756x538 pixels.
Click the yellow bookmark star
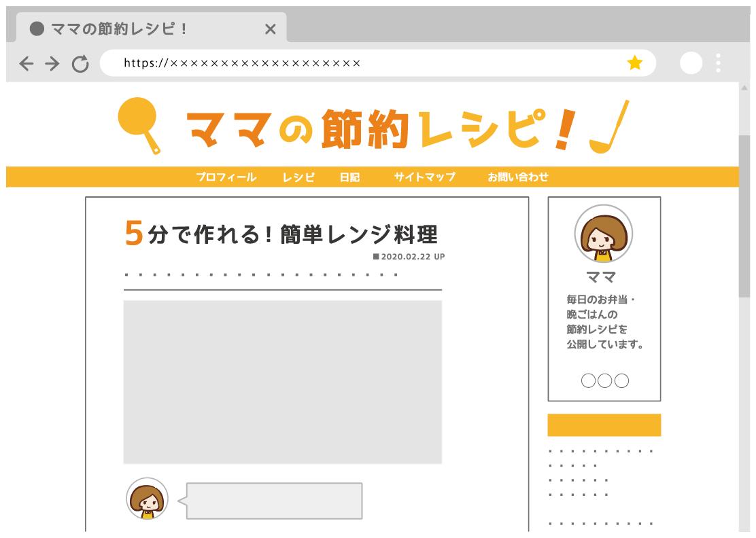pyautogui.click(x=634, y=62)
